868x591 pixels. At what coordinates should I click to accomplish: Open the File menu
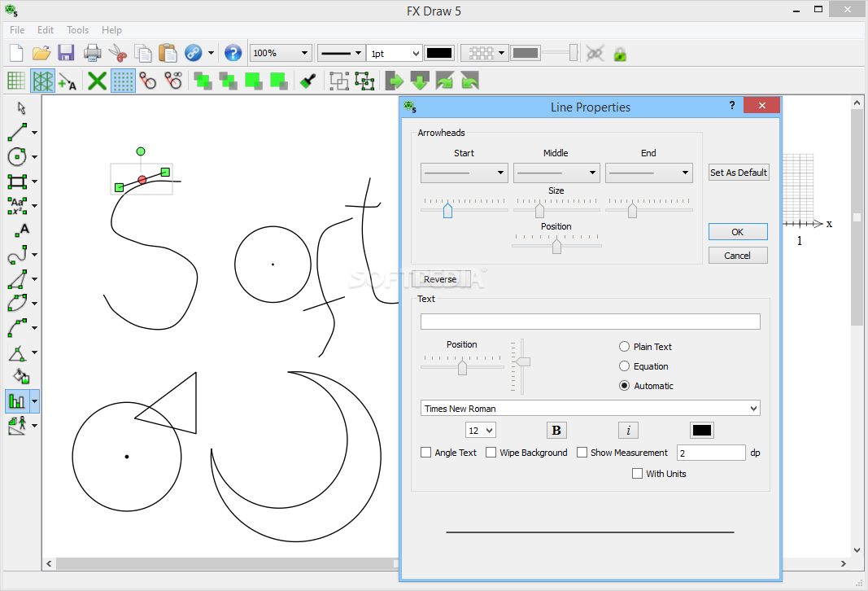(17, 30)
